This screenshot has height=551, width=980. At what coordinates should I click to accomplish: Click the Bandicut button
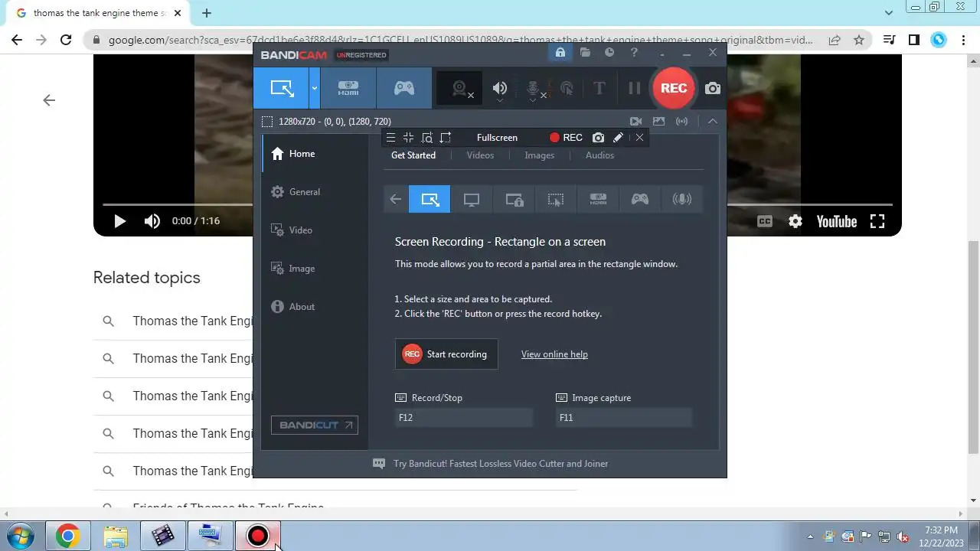pyautogui.click(x=315, y=425)
